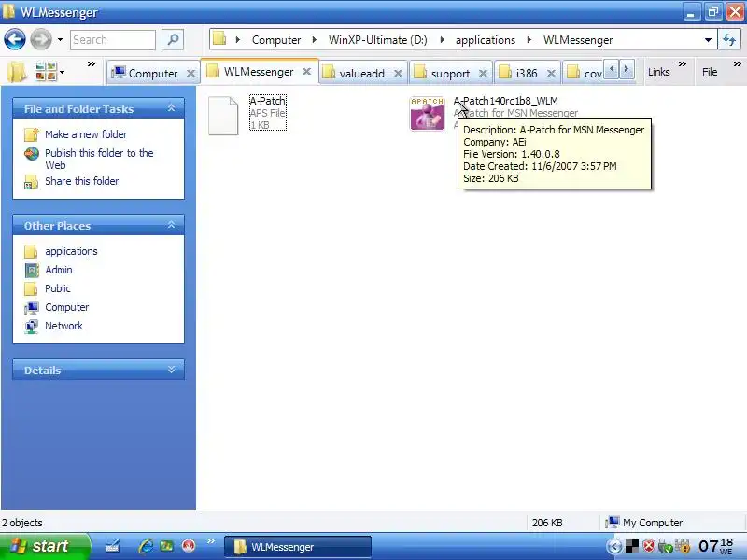Click the black-and-white square tray icon

pyautogui.click(x=632, y=546)
